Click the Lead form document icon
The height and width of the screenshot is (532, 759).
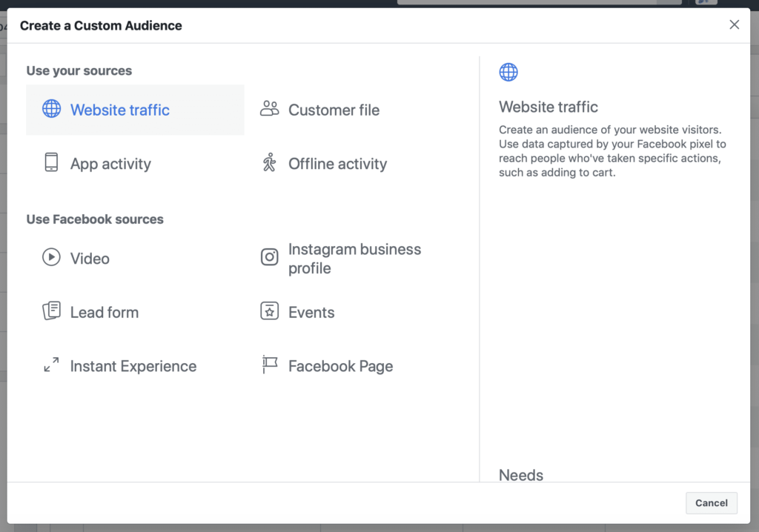(51, 311)
